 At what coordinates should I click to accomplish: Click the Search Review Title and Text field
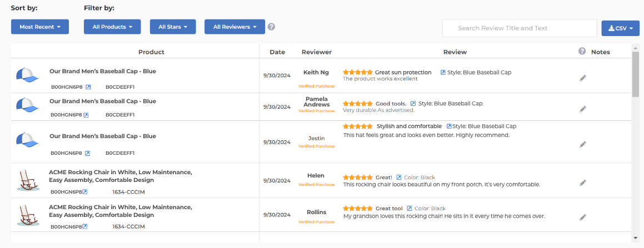coord(519,28)
